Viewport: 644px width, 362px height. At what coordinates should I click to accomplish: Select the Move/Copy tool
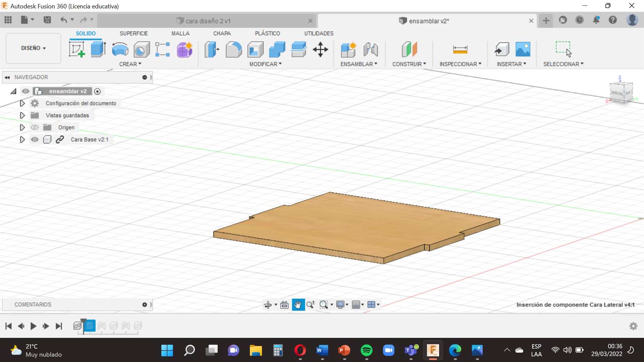320,49
